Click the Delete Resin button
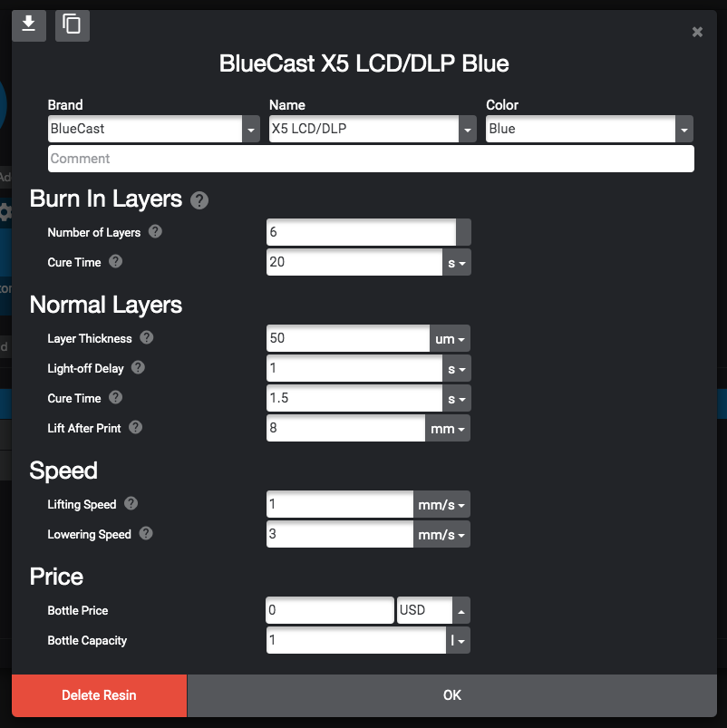The image size is (727, 728). [x=100, y=695]
